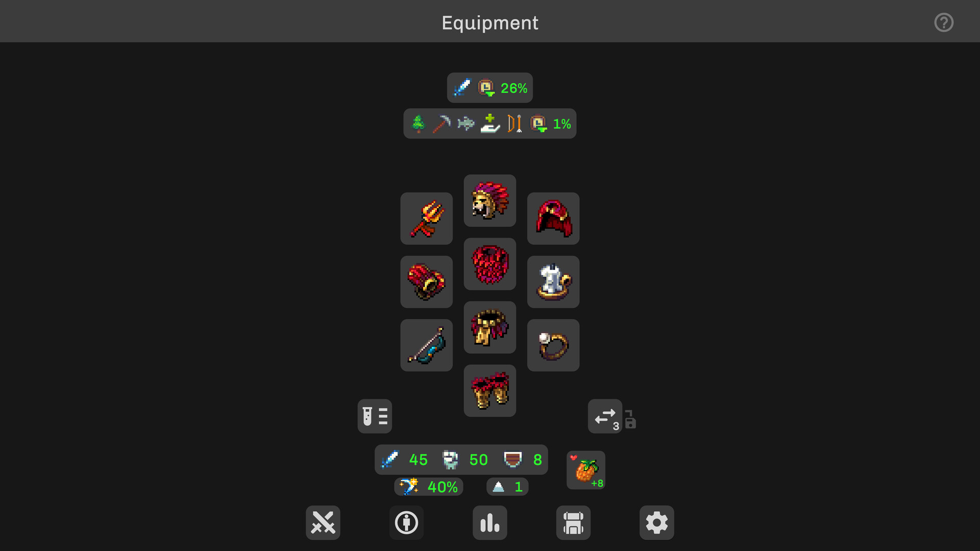Toggle the equipment set lock icon
980x551 pixels.
pyautogui.click(x=630, y=419)
